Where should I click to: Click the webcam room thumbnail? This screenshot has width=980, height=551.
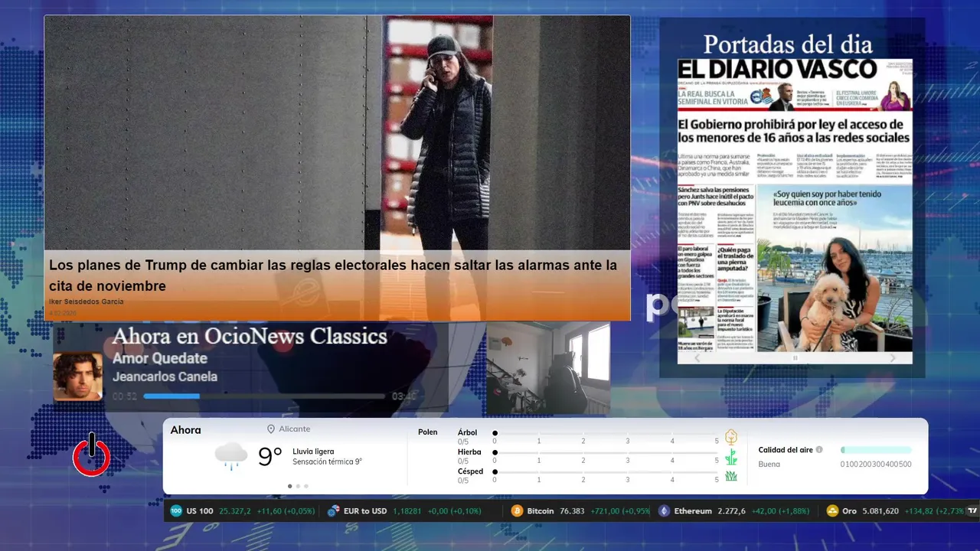(548, 368)
